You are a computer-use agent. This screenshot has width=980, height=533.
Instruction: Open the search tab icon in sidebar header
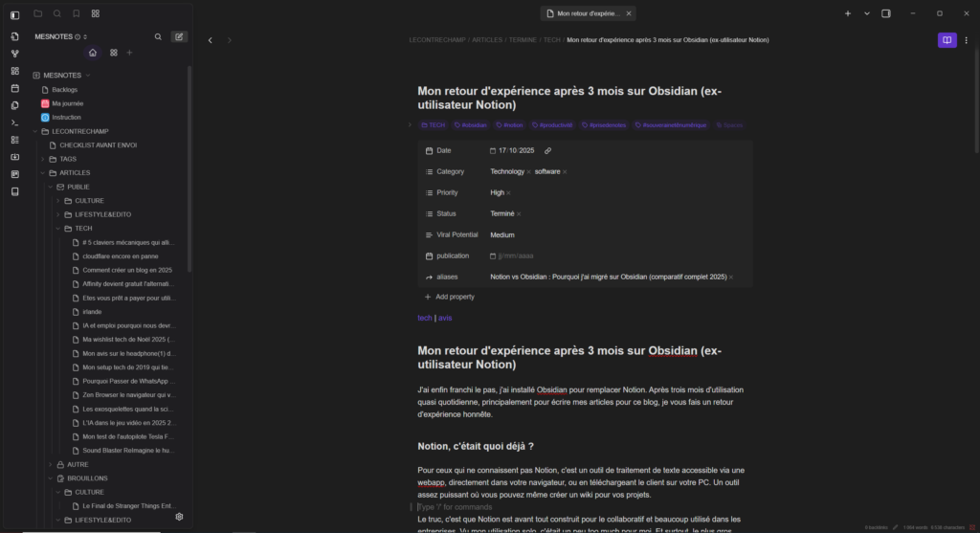point(56,13)
